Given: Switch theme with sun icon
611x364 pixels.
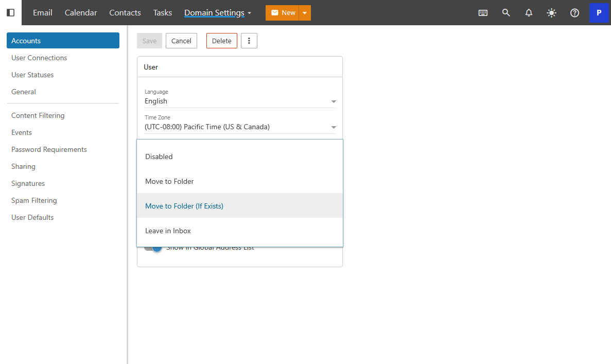Looking at the screenshot, I should (x=552, y=13).
